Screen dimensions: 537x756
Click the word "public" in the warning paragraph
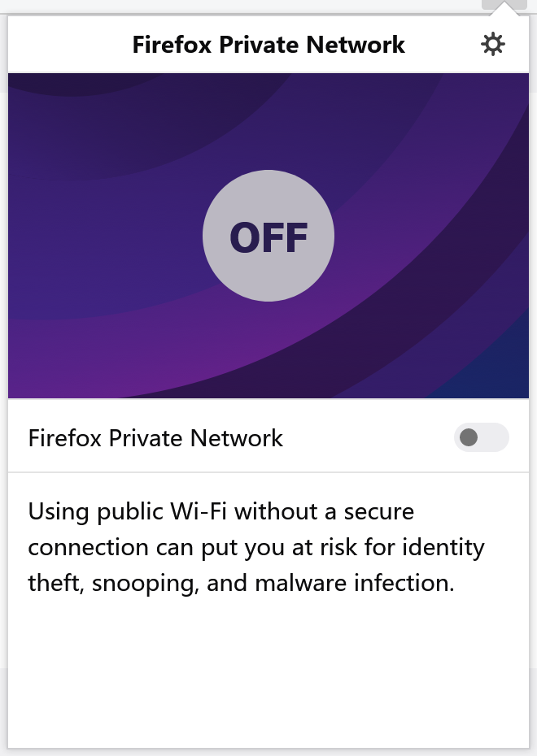[127, 512]
